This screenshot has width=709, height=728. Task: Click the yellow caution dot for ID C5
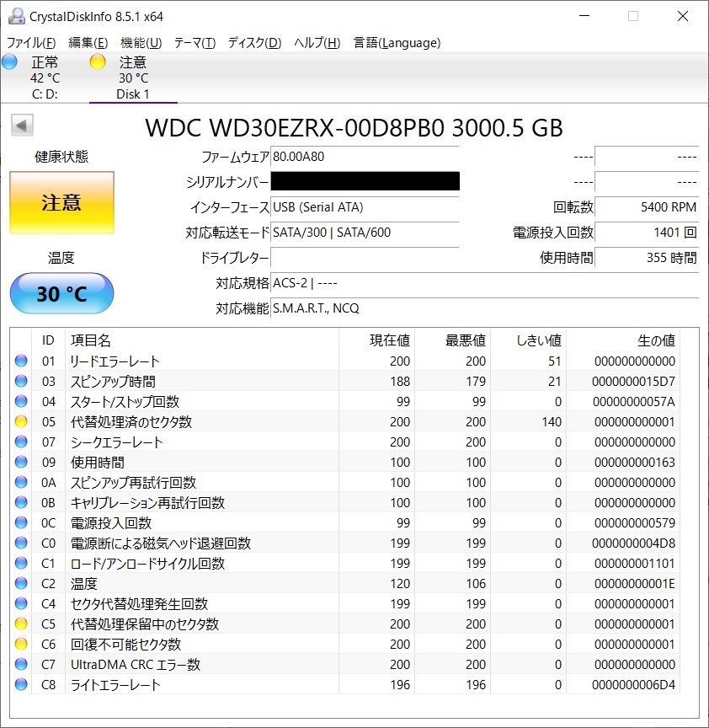click(21, 624)
